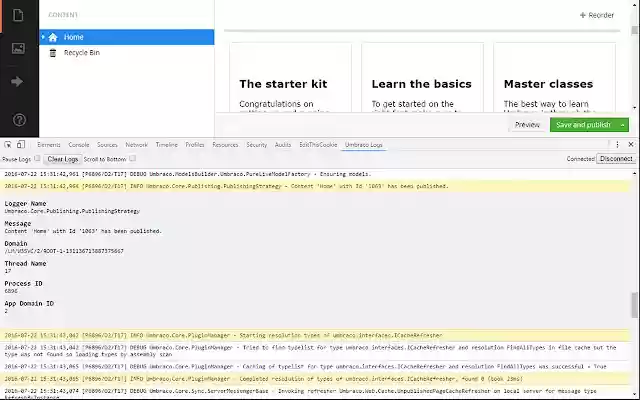Click the Home house icon in the tree
The height and width of the screenshot is (400, 640).
[x=53, y=38]
